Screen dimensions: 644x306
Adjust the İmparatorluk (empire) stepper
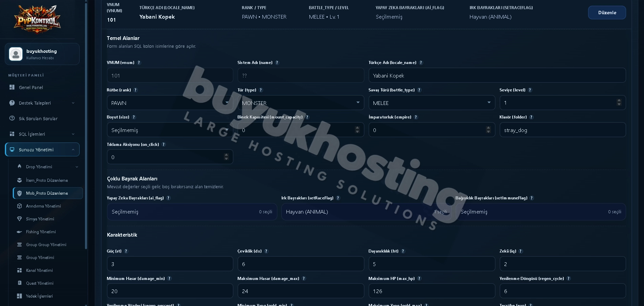coord(488,130)
